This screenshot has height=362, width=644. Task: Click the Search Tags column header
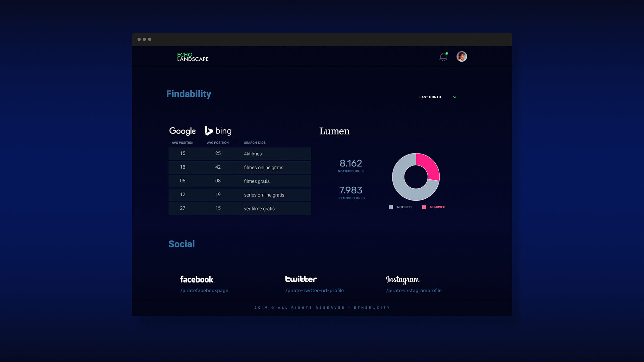255,143
